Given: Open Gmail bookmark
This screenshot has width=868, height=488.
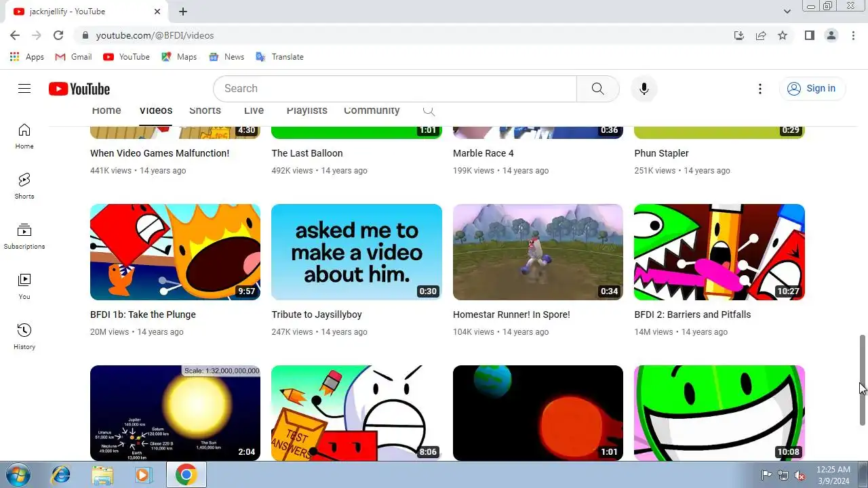Looking at the screenshot, I should coord(73,57).
